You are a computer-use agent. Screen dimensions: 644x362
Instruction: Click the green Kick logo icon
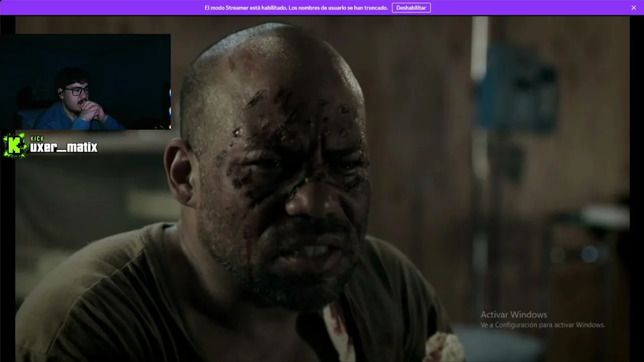(15, 146)
